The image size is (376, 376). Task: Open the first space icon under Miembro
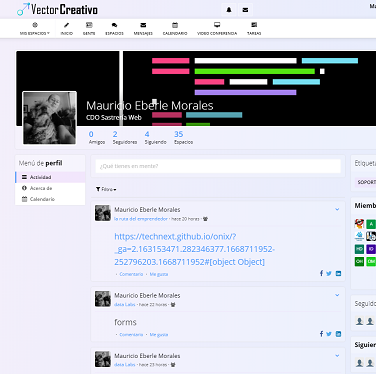[x=359, y=224]
